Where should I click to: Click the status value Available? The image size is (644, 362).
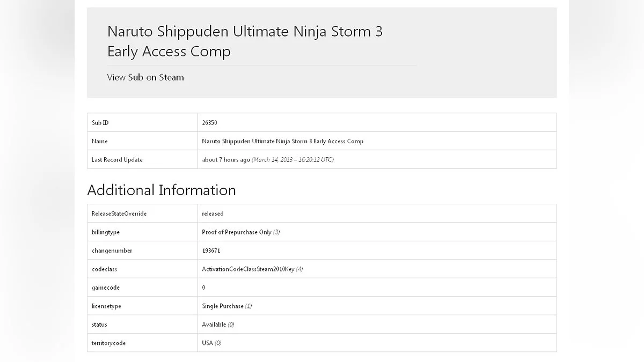pos(214,324)
